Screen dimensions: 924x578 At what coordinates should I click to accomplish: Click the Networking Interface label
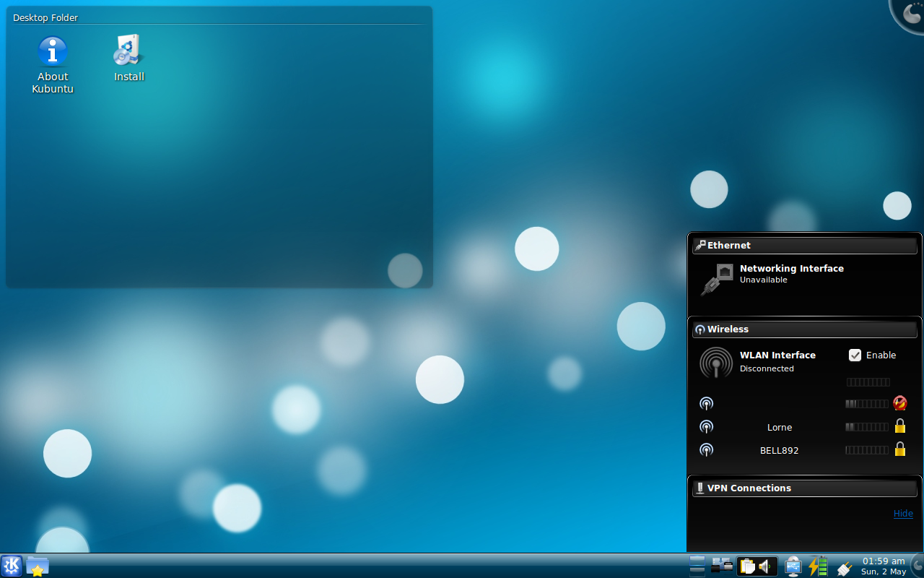[x=792, y=268]
